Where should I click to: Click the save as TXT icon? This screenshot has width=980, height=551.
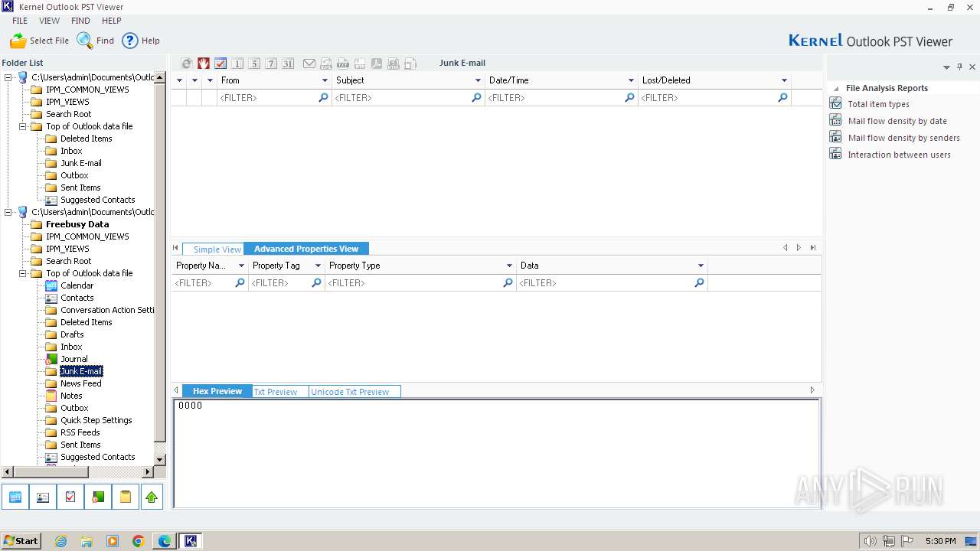[x=343, y=64]
